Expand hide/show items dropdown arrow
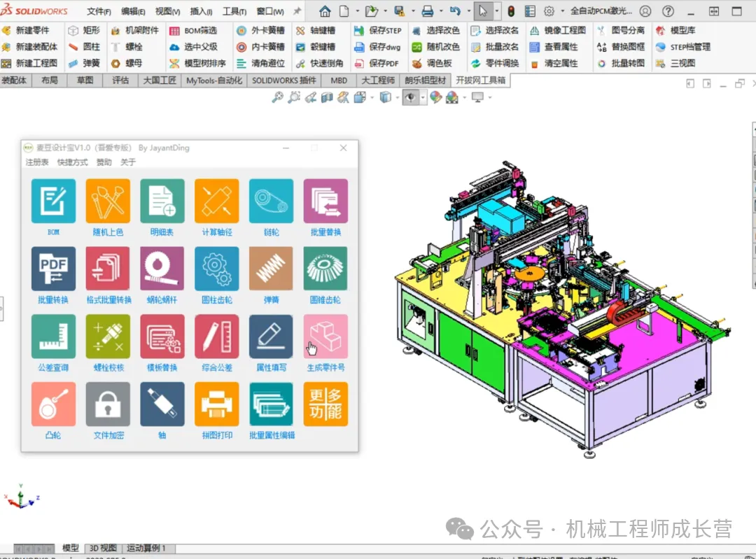Screen dimensions: 756x559 pos(423,98)
